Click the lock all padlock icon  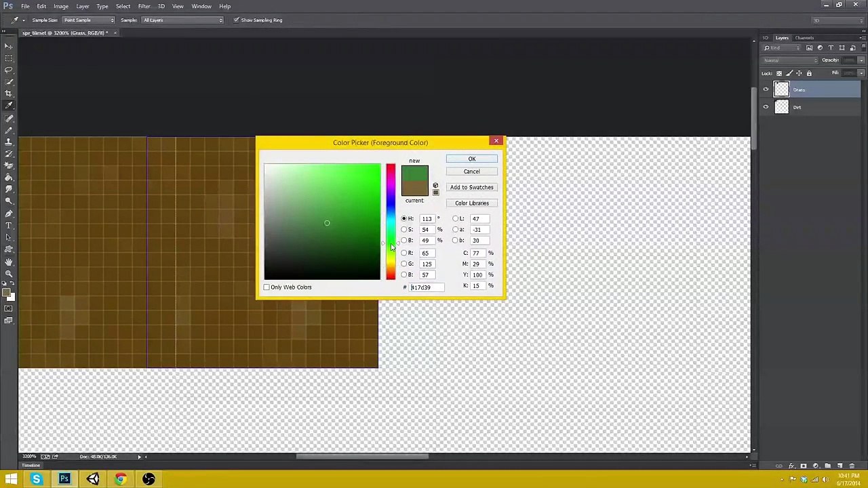pyautogui.click(x=809, y=73)
